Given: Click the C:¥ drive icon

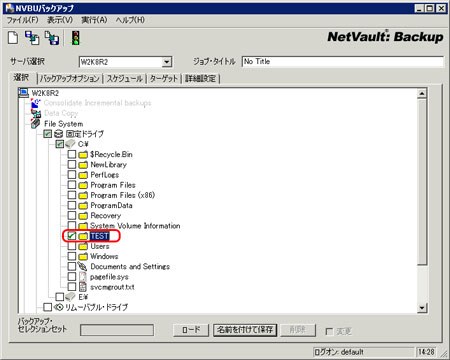Looking at the screenshot, I should (x=70, y=144).
